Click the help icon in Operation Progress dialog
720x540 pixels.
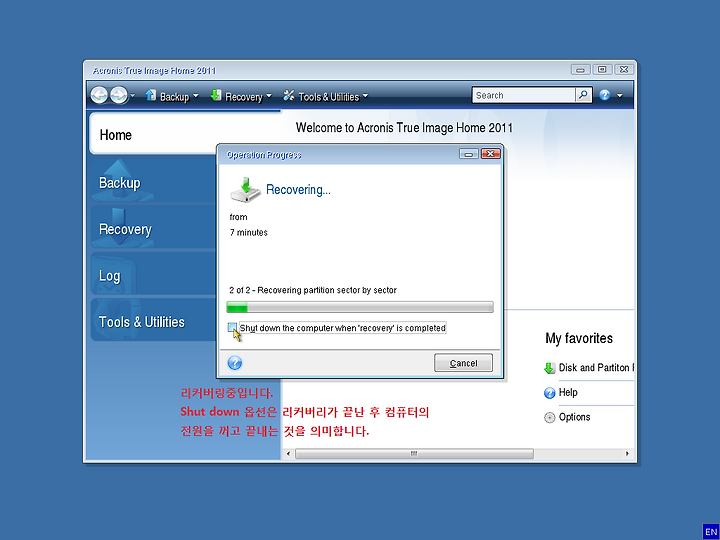235,363
